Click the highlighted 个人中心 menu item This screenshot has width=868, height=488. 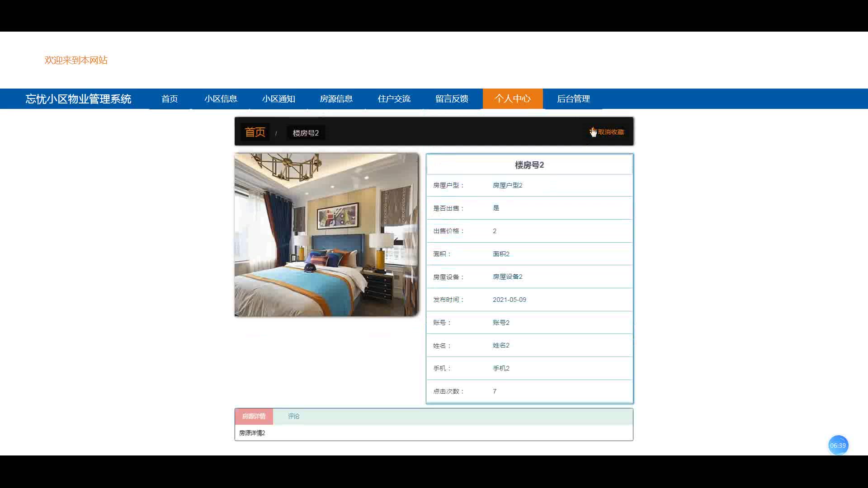click(x=512, y=99)
